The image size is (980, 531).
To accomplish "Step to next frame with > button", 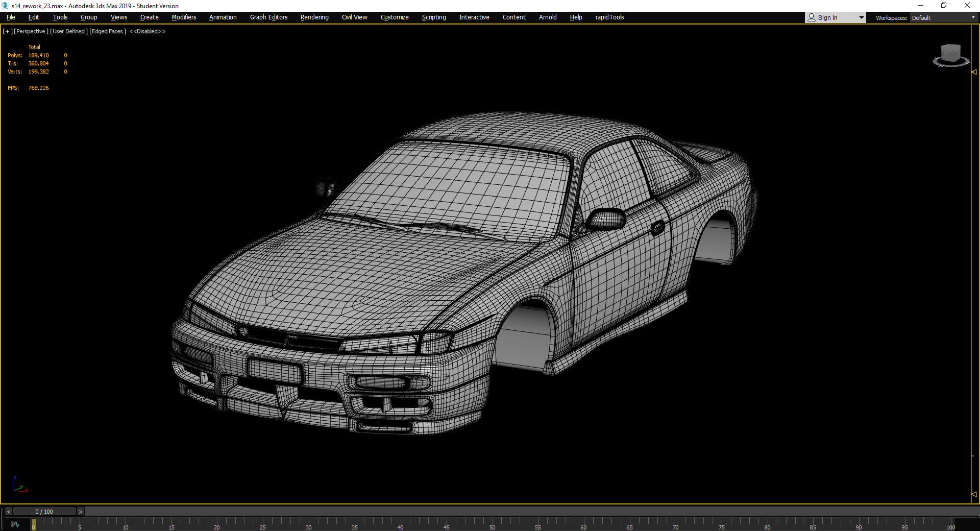I will pyautogui.click(x=80, y=512).
